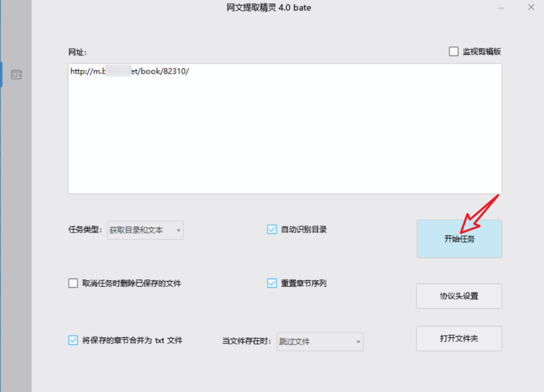Screen dimensions: 544x392
Task: Check 取消任务时删除已保存的文件
Action: [73, 283]
